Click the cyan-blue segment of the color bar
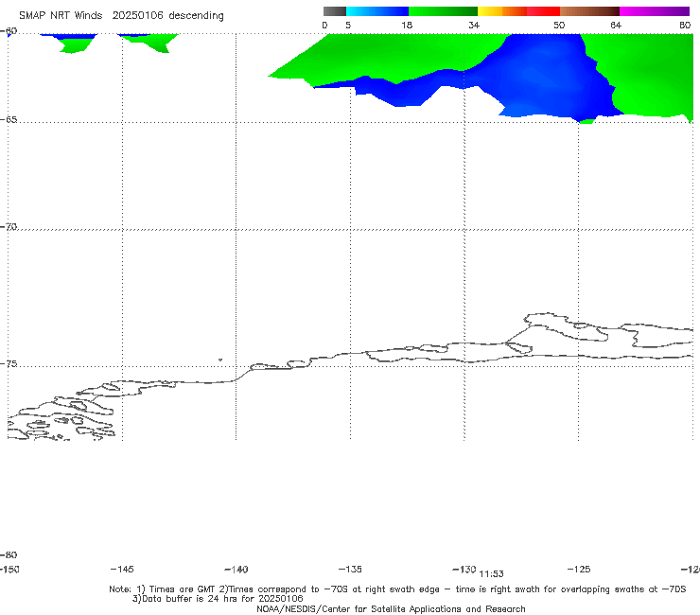The image size is (700, 615). click(377, 11)
